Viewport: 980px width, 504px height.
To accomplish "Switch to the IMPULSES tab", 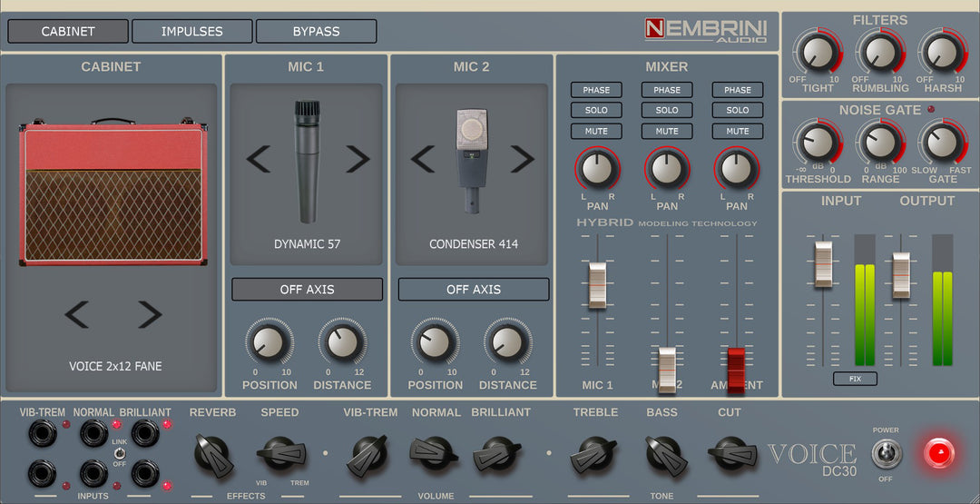I will tap(191, 31).
